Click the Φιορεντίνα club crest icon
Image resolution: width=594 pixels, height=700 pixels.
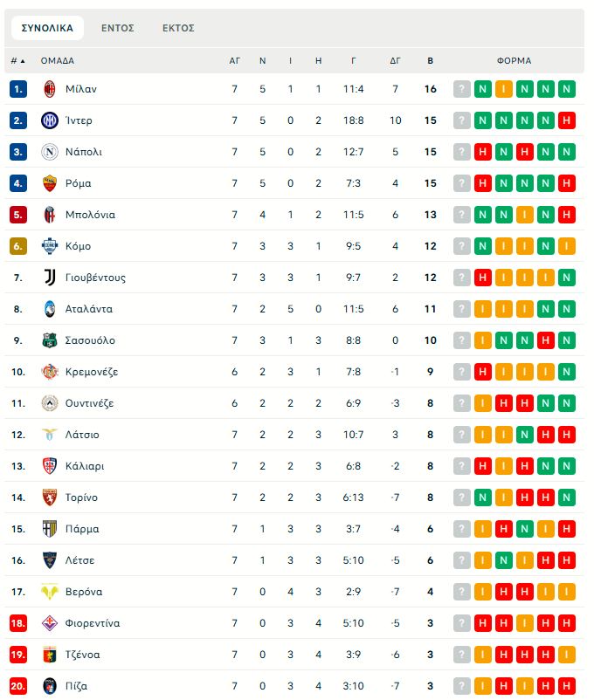point(49,623)
